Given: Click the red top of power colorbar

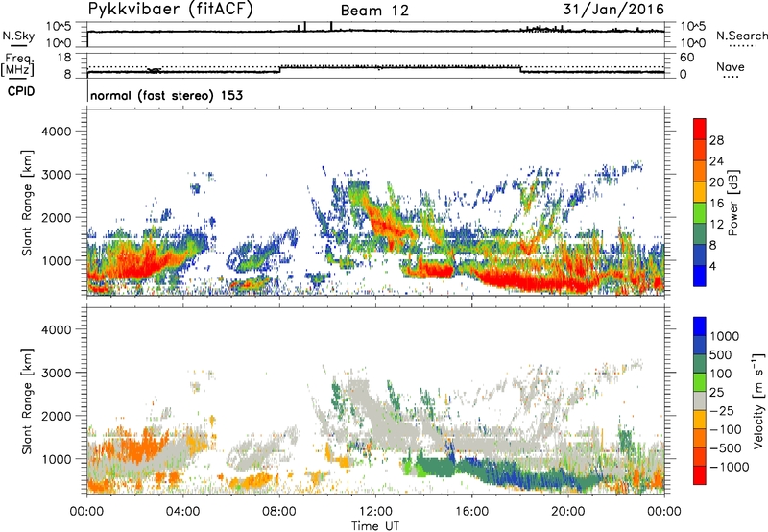Looking at the screenshot, I should coord(700,129).
